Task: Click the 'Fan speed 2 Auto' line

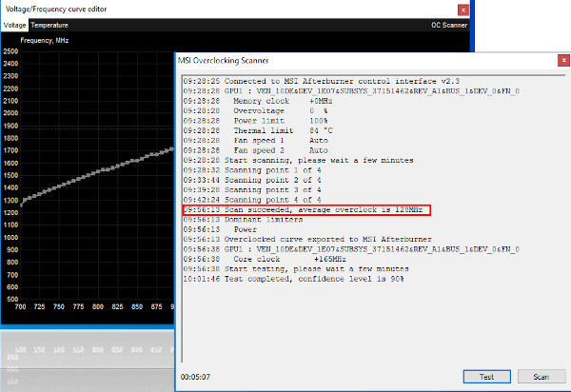Action: click(x=256, y=150)
